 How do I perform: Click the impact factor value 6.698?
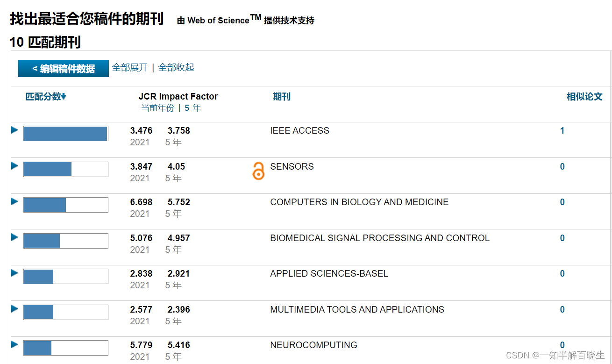point(141,202)
